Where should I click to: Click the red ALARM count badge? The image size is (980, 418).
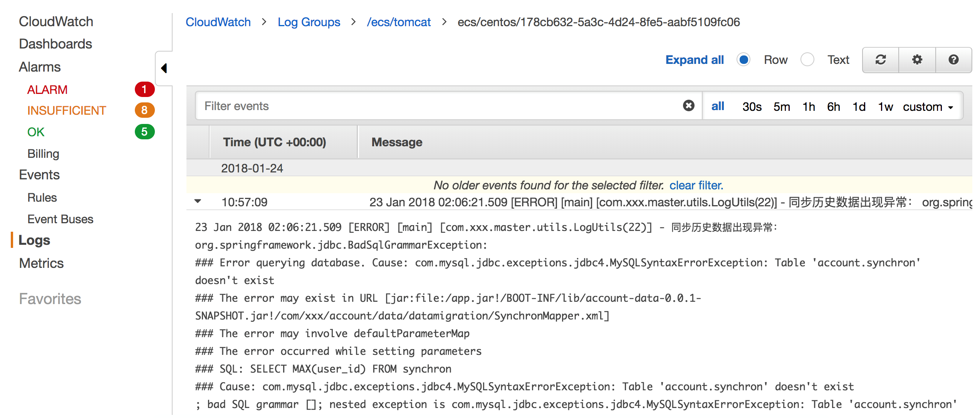point(144,89)
